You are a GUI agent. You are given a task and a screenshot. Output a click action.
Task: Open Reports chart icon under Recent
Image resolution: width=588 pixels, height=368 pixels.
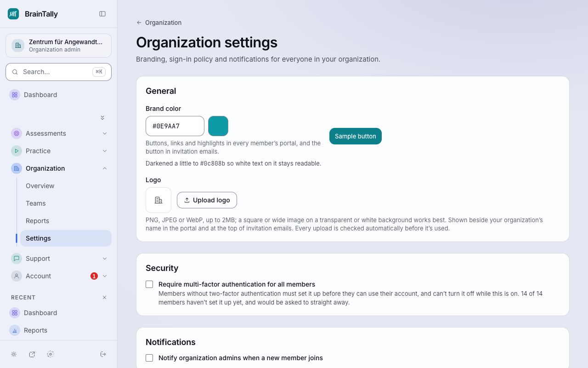point(15,330)
